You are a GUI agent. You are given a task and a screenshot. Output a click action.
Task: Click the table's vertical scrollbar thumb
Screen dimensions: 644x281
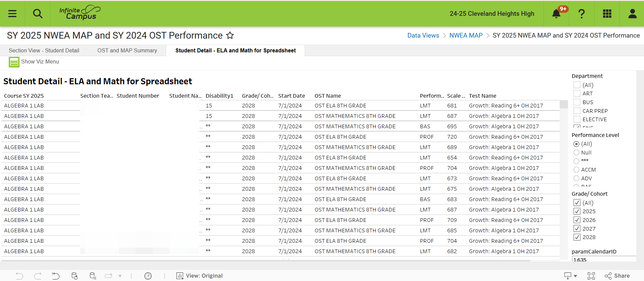pyautogui.click(x=564, y=104)
